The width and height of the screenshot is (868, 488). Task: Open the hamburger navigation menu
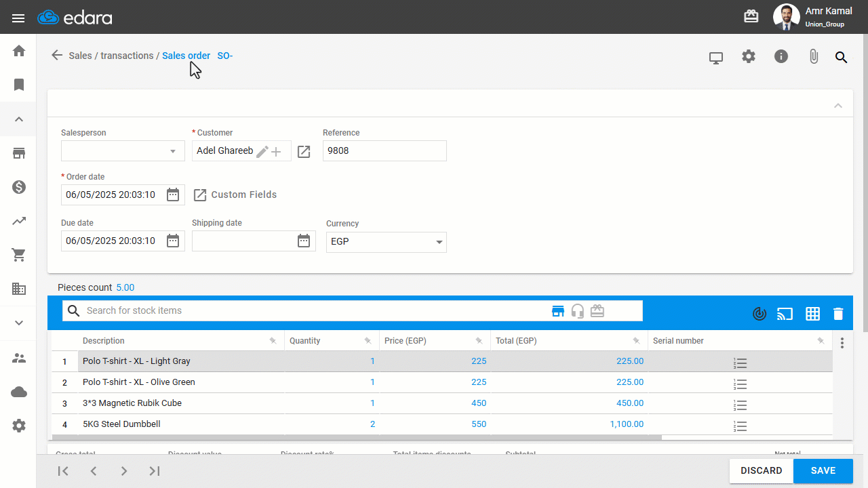(18, 18)
